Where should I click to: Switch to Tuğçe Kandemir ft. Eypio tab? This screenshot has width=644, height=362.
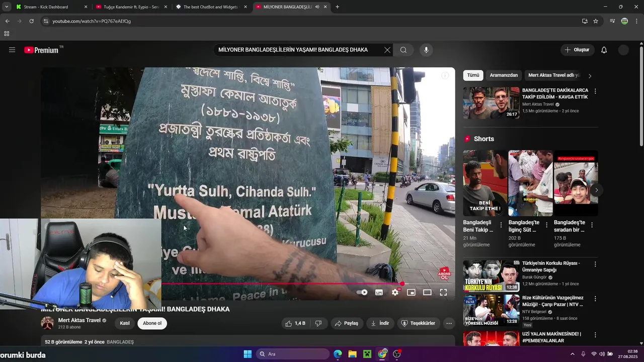click(131, 7)
